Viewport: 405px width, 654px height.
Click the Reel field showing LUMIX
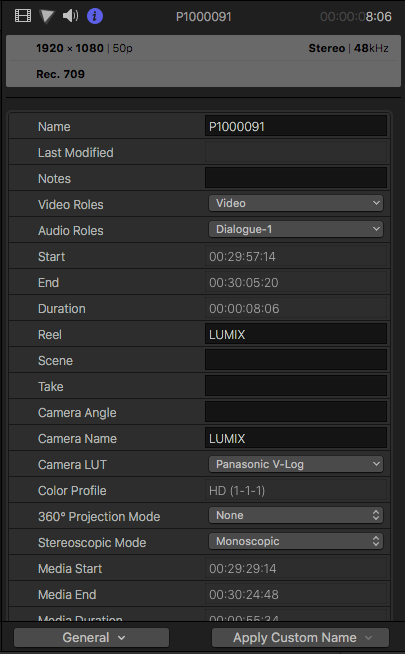tap(296, 334)
